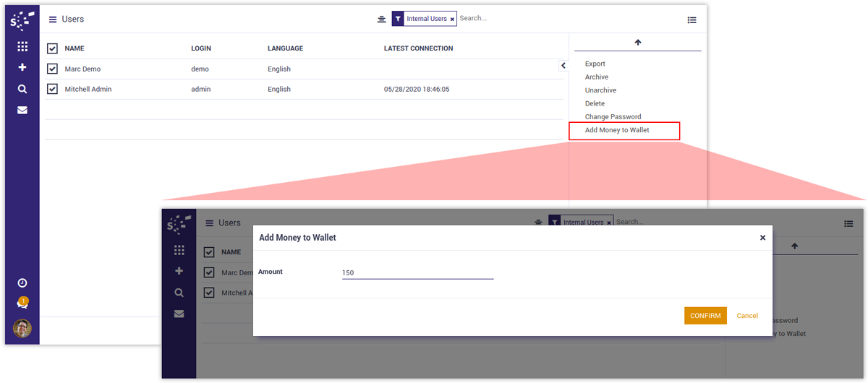This screenshot has height=383, width=868.
Task: Open hamburger menu beside undimmed Users title
Action: coord(53,20)
